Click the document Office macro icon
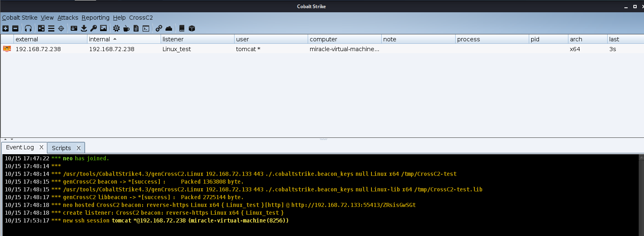Image resolution: width=644 pixels, height=236 pixels. click(x=136, y=28)
